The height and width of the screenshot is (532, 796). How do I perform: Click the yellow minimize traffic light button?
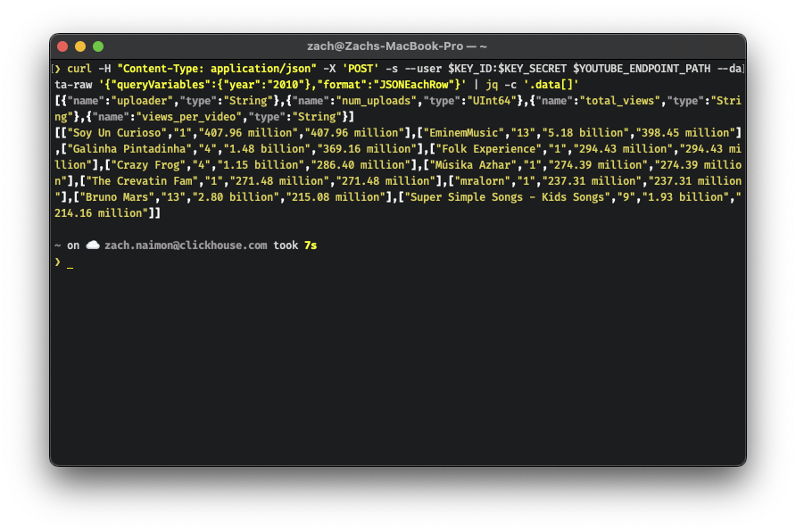[x=79, y=46]
